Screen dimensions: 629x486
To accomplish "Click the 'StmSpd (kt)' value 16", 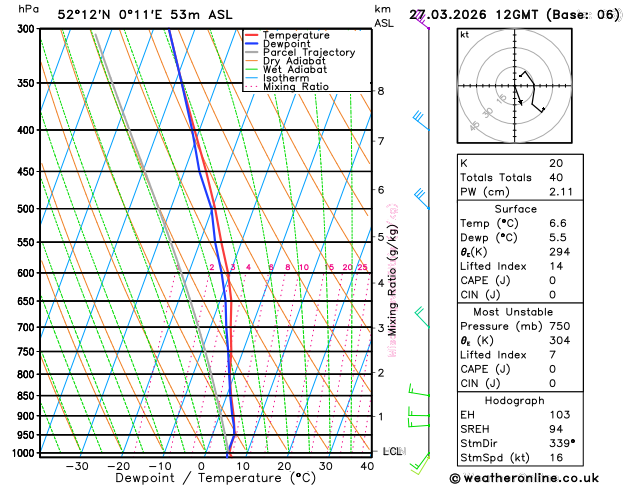I will [556, 458].
